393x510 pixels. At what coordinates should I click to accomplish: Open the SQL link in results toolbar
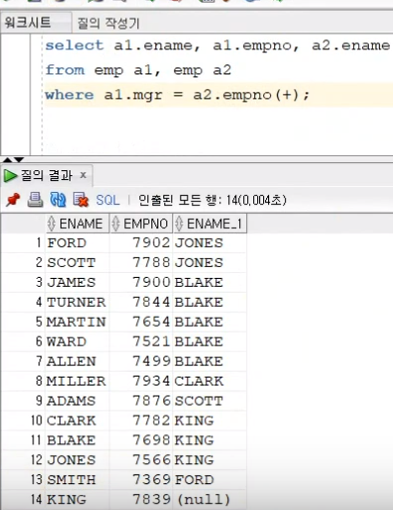click(107, 200)
